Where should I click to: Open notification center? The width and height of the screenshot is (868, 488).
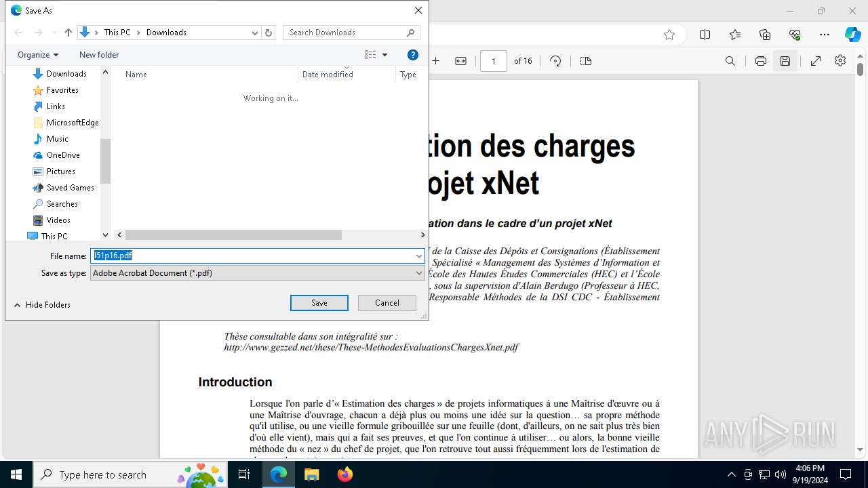[x=846, y=474]
